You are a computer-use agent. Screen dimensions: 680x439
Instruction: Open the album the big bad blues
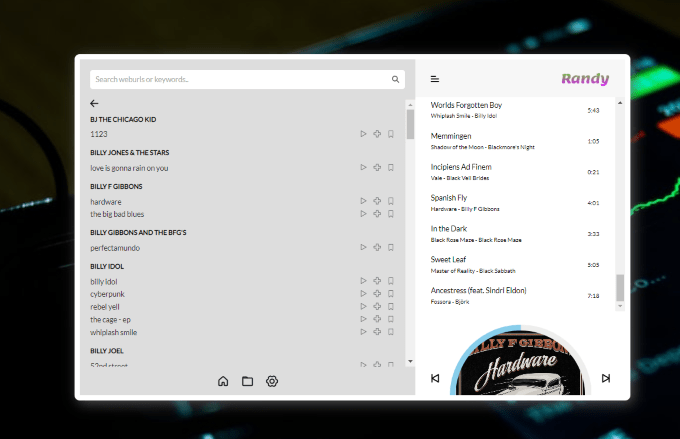[x=117, y=214]
